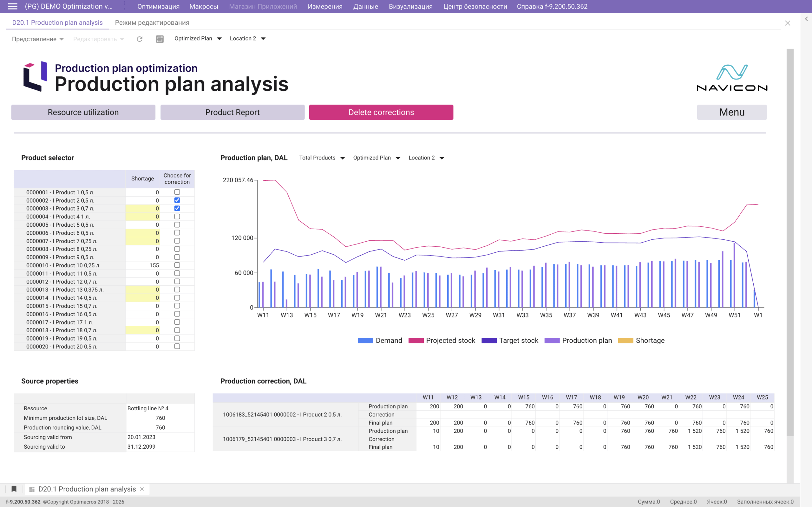Open the top Optimized Plan dropdown

click(x=198, y=39)
